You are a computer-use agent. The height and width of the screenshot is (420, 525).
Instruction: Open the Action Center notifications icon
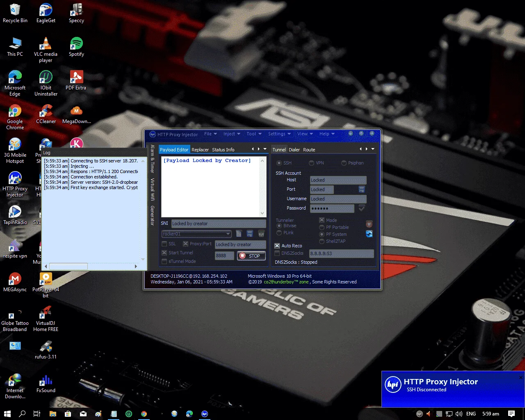511,413
